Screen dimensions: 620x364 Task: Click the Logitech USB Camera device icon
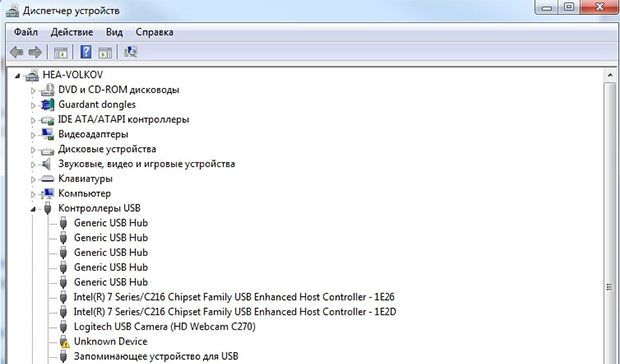pyautogui.click(x=63, y=327)
